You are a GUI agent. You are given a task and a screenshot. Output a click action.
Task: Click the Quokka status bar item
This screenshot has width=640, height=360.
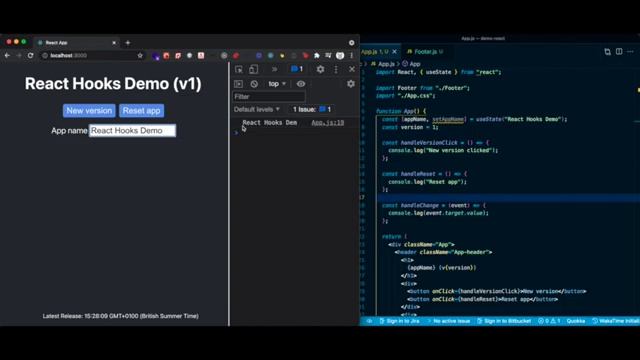click(x=576, y=321)
